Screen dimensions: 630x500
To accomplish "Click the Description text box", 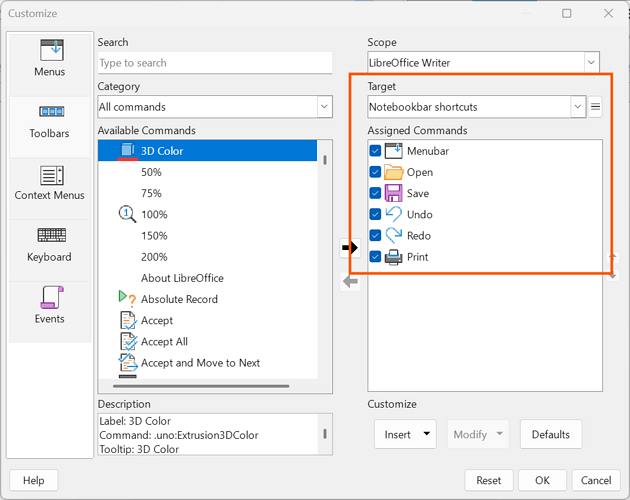I will [x=215, y=434].
